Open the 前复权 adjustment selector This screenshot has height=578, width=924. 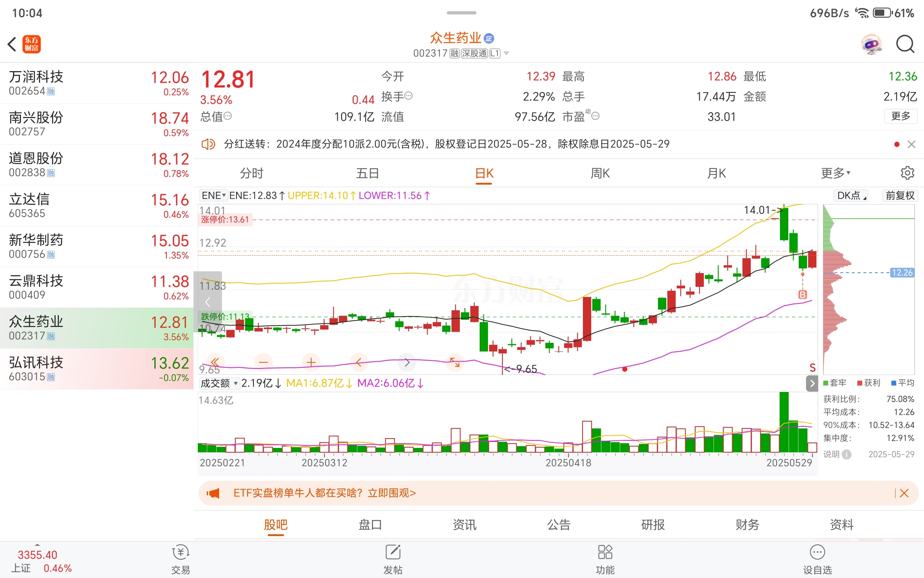pyautogui.click(x=900, y=196)
